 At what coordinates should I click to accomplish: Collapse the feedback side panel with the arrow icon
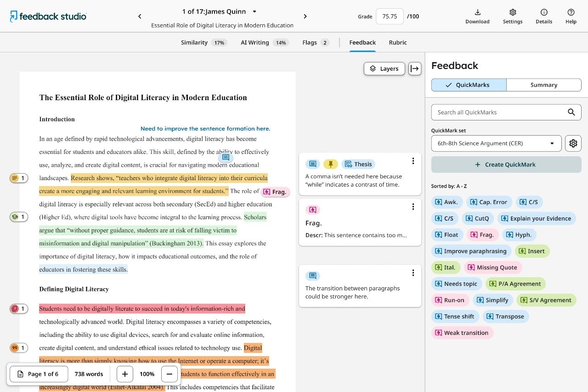pos(414,68)
